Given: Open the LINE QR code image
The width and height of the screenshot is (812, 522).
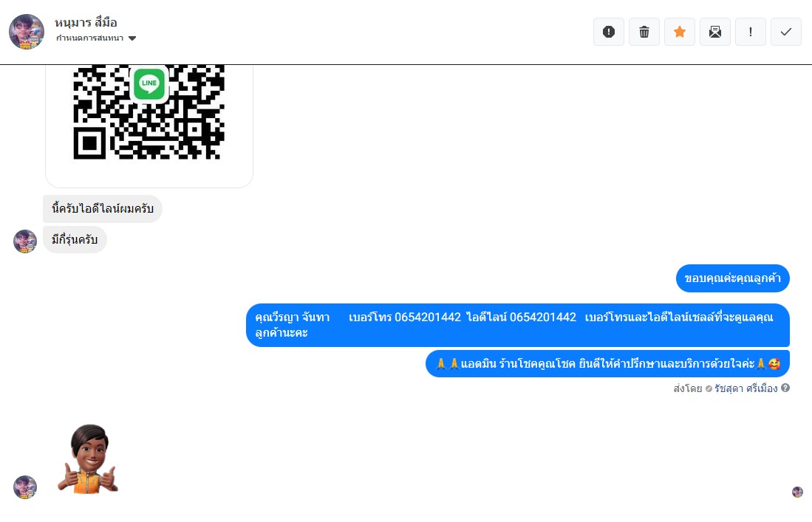Looking at the screenshot, I should (149, 124).
